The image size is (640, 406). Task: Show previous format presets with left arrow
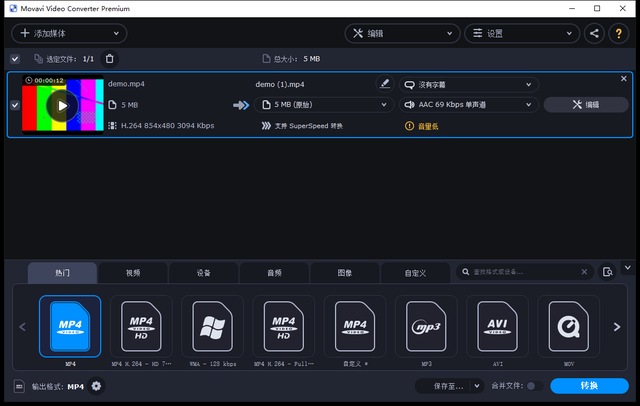click(x=22, y=327)
